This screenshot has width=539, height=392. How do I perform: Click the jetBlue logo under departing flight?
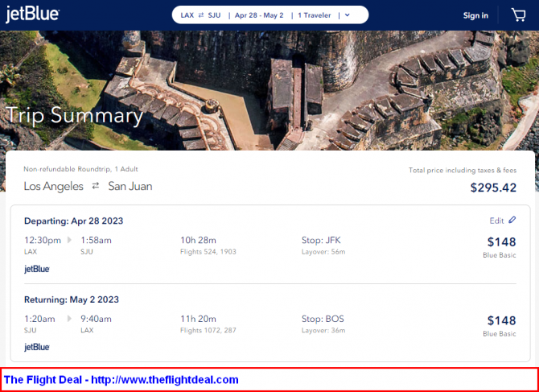click(x=37, y=269)
